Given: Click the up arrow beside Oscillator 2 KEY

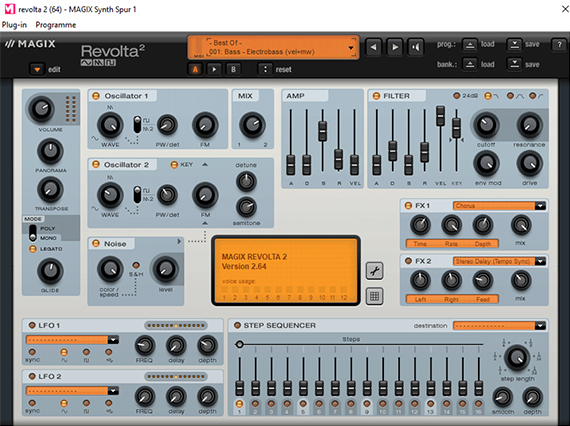Looking at the screenshot, I should [x=205, y=165].
